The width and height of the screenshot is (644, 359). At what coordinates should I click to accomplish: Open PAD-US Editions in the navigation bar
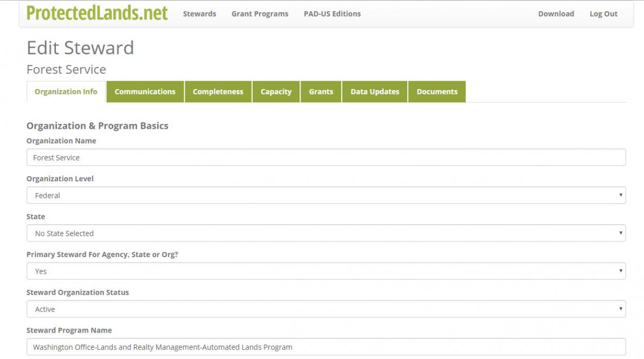[x=332, y=14]
